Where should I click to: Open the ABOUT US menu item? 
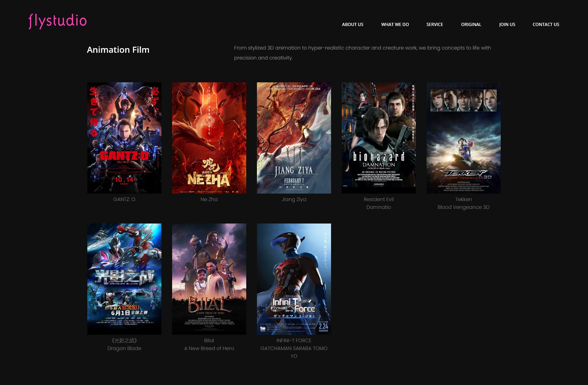pos(352,25)
